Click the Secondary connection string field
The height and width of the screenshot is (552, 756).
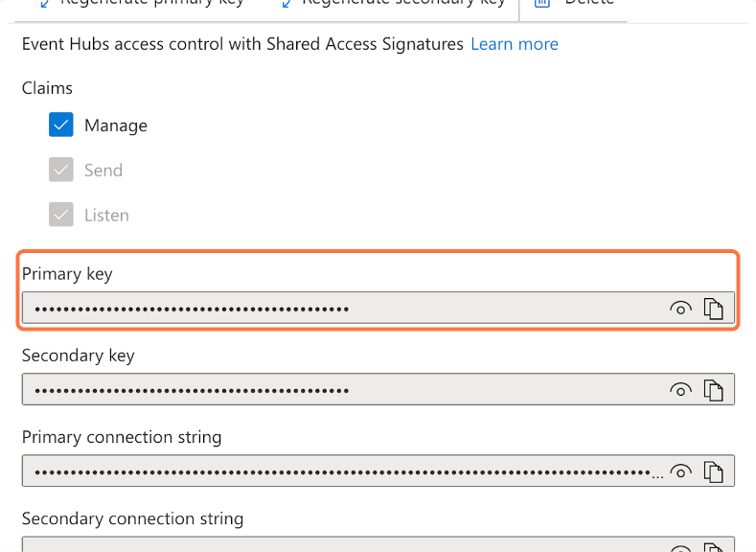click(345, 545)
